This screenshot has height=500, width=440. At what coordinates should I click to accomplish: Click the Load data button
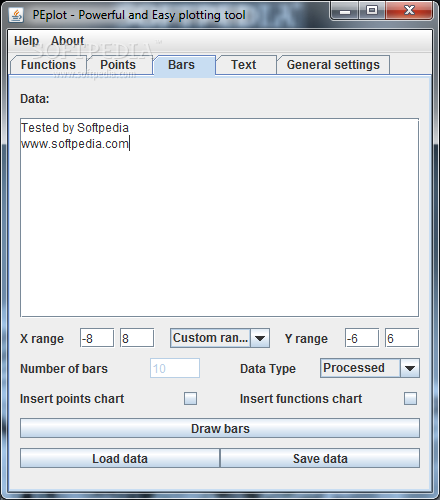point(120,458)
